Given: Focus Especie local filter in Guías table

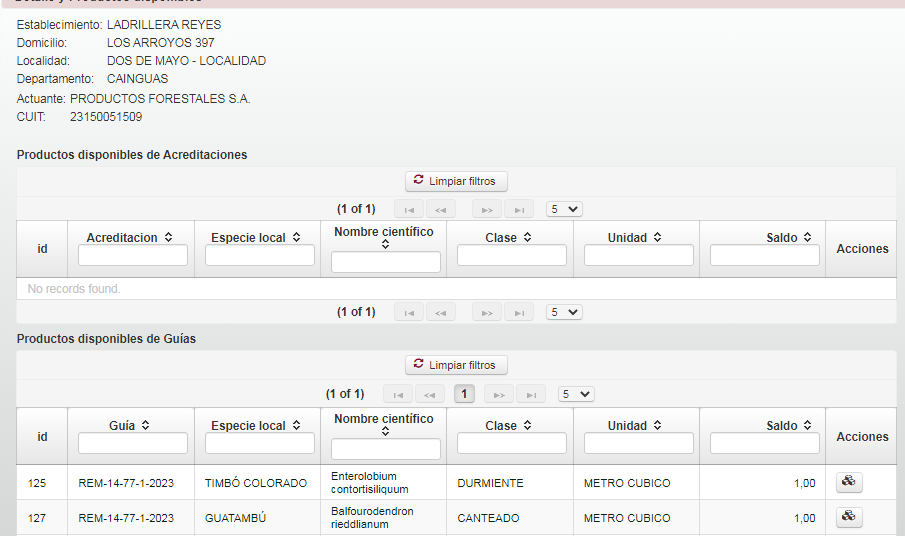Looking at the screenshot, I should tap(260, 443).
